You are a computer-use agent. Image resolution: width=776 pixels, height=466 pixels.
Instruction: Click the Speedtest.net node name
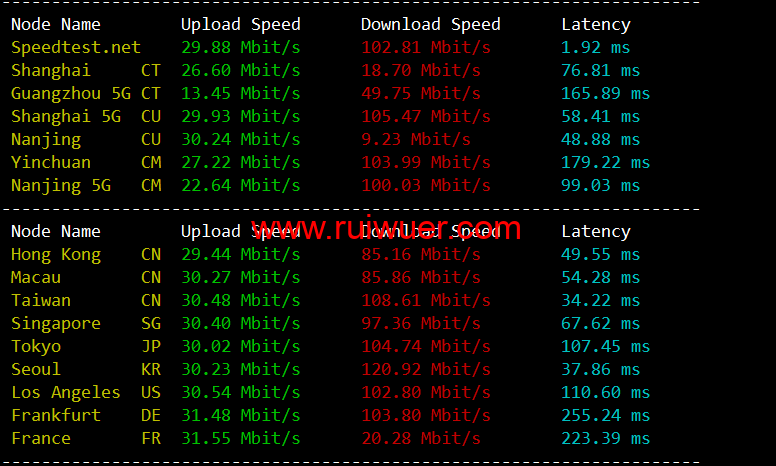pyautogui.click(x=75, y=47)
